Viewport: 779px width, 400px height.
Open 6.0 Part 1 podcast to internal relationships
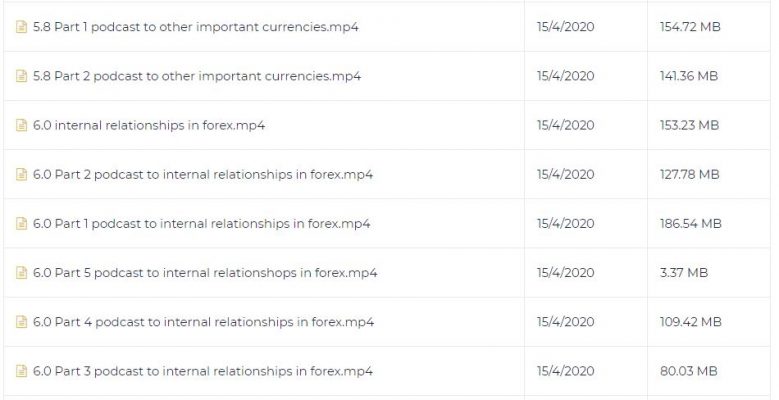pos(202,224)
